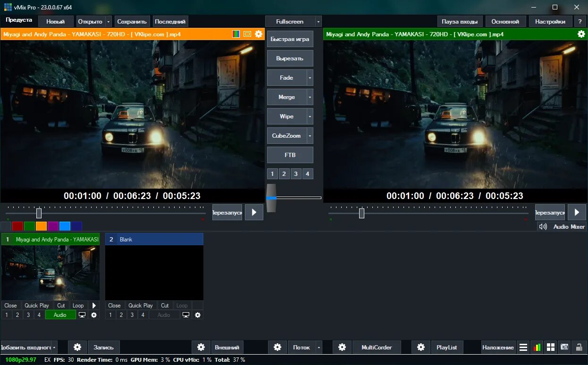Click the Пауза входы button
The height and width of the screenshot is (365, 588).
(x=460, y=21)
